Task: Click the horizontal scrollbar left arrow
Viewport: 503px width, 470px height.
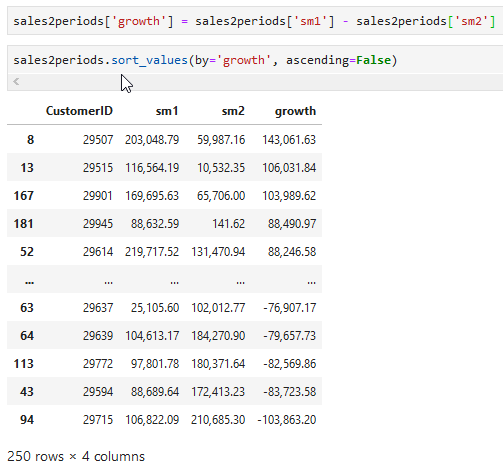Action: tap(16, 81)
